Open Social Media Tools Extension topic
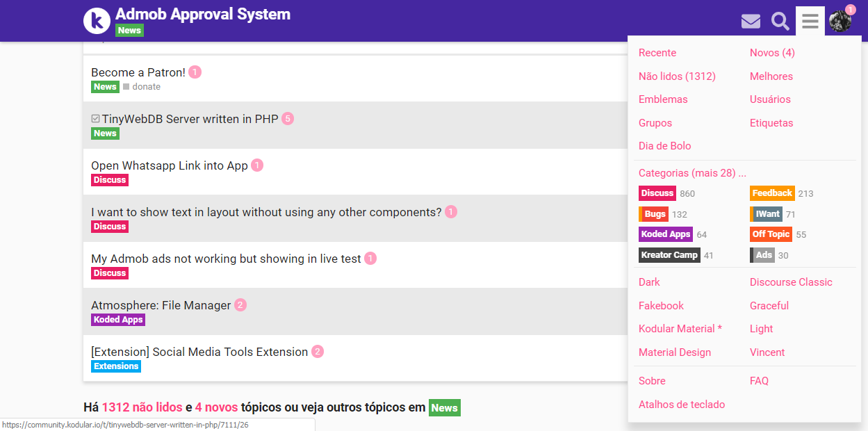 point(199,352)
